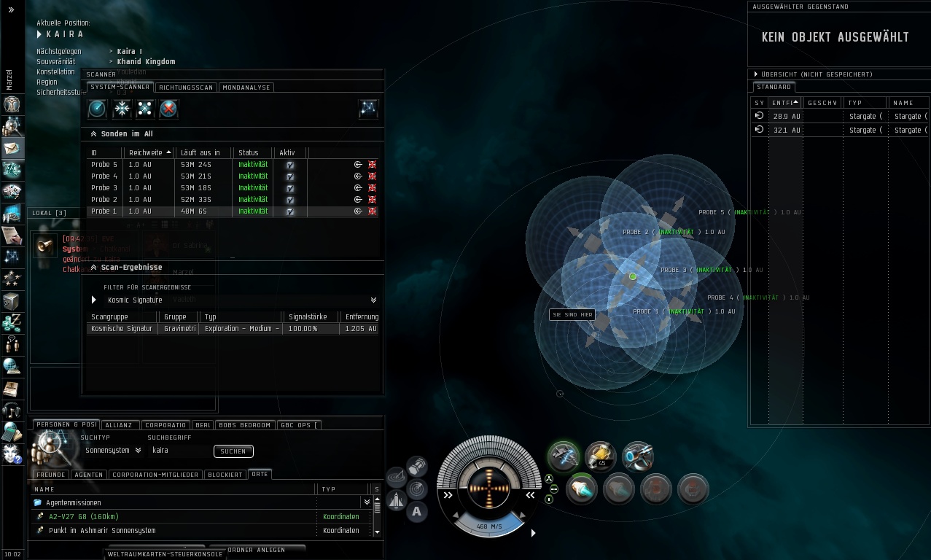Open the assets cube icon in sidebar
931x560 pixels.
pos(12,301)
